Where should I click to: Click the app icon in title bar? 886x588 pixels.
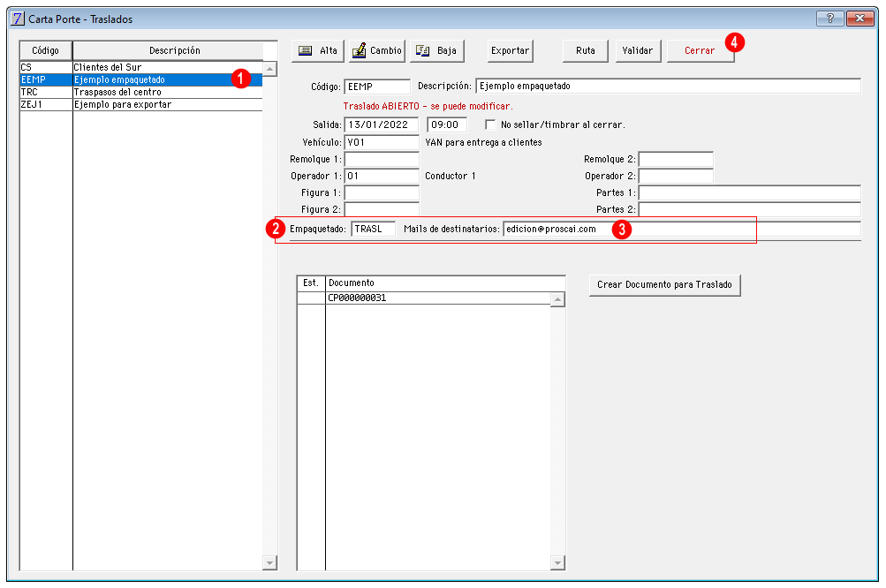[x=18, y=19]
